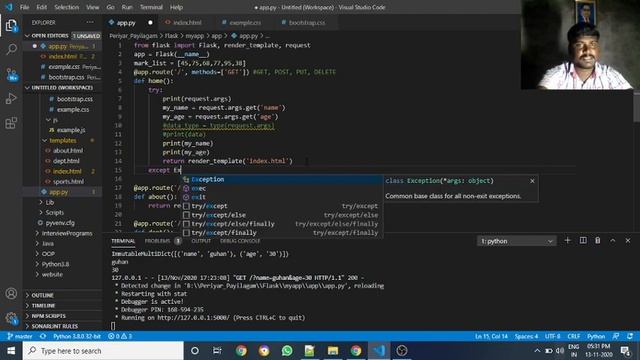Change UTF-8 file encoding setting

553,336
